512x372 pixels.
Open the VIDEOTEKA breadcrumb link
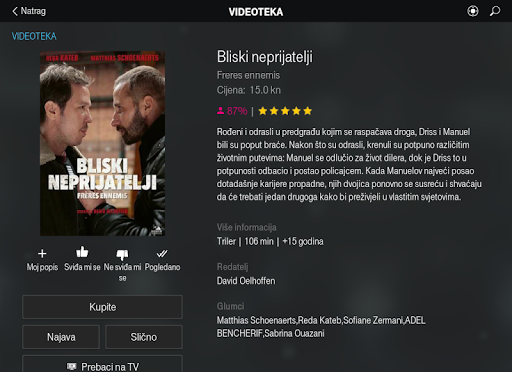[x=34, y=36]
